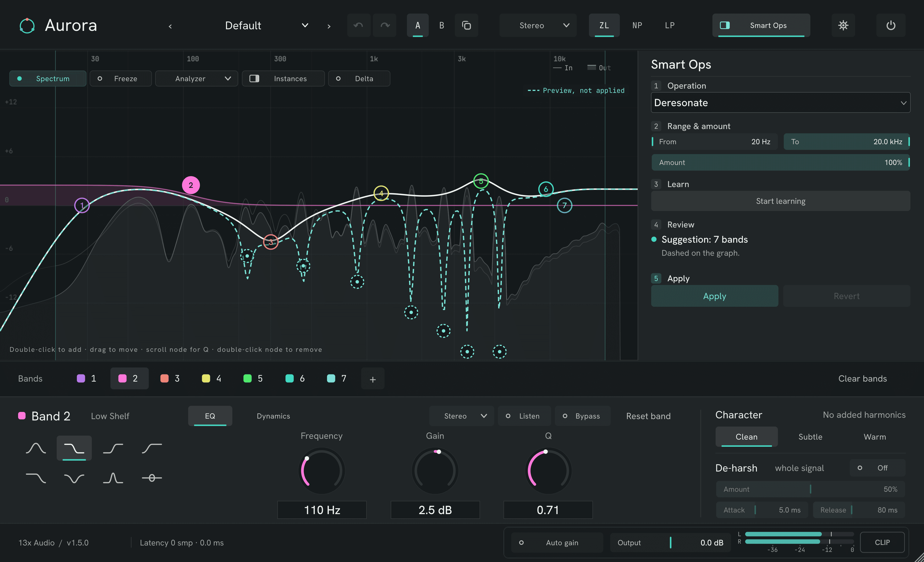The width and height of the screenshot is (924, 562).
Task: Click Clear bands
Action: tap(863, 379)
